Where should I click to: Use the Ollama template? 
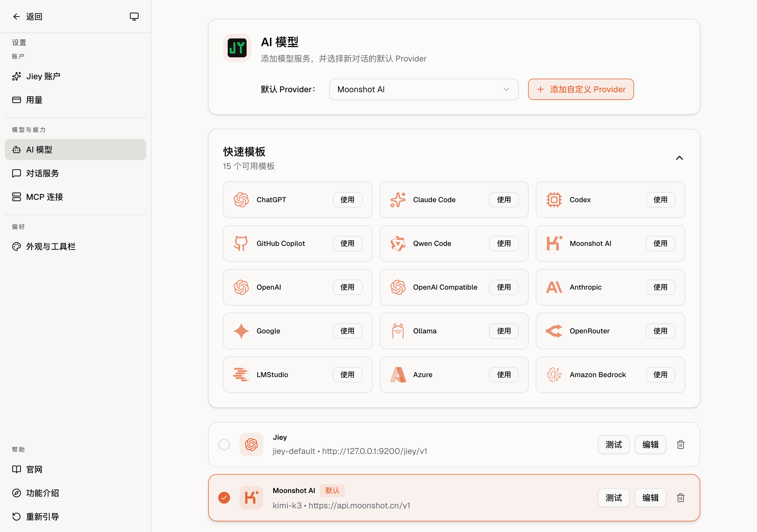(x=504, y=331)
